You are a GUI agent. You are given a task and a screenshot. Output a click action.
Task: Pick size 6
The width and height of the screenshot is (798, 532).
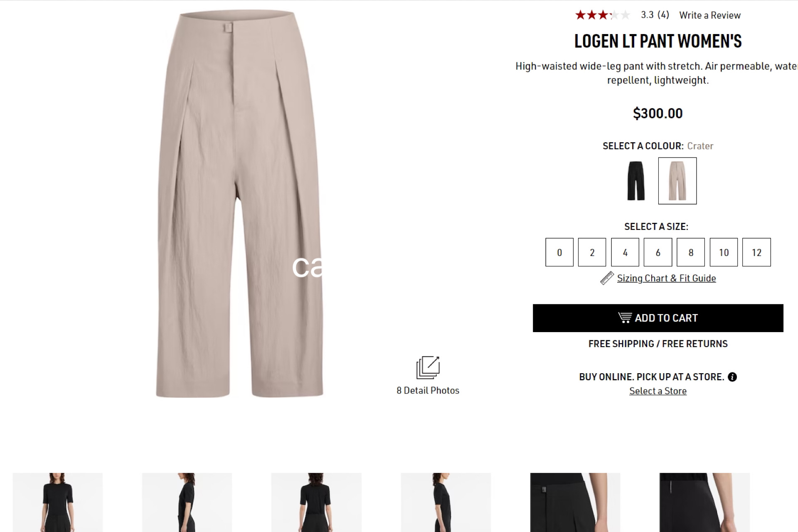coord(658,252)
